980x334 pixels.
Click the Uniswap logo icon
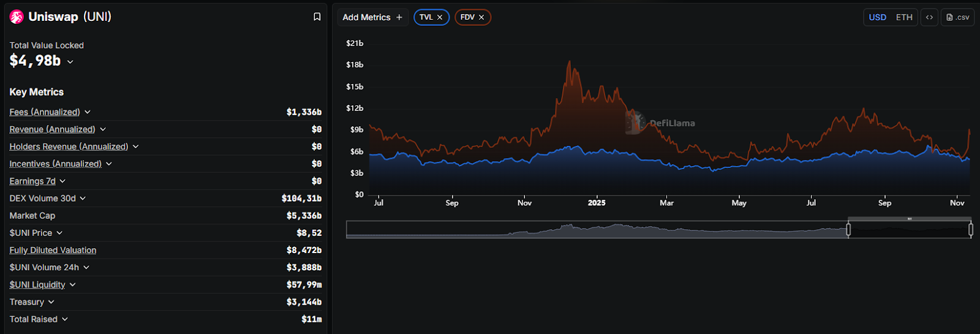(x=17, y=17)
